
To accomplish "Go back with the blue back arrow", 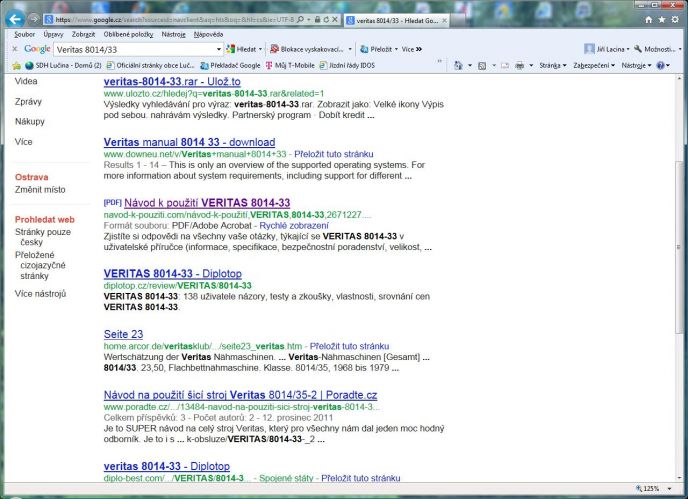I will coord(15,19).
